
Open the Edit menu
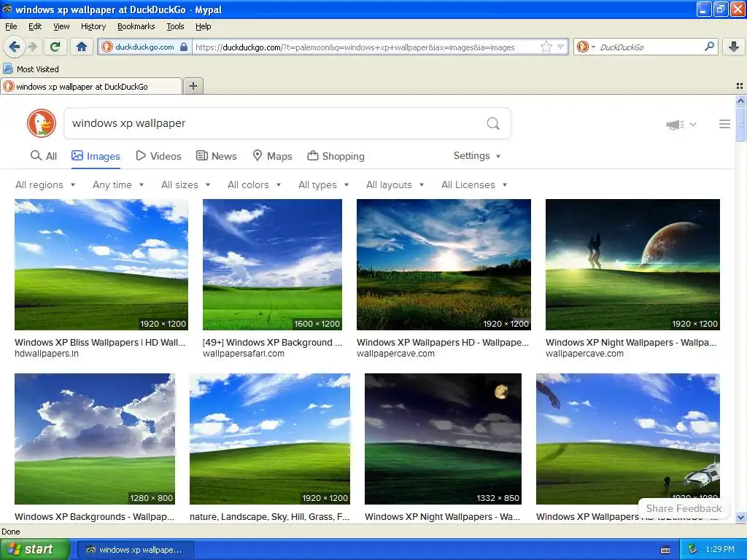tap(35, 26)
